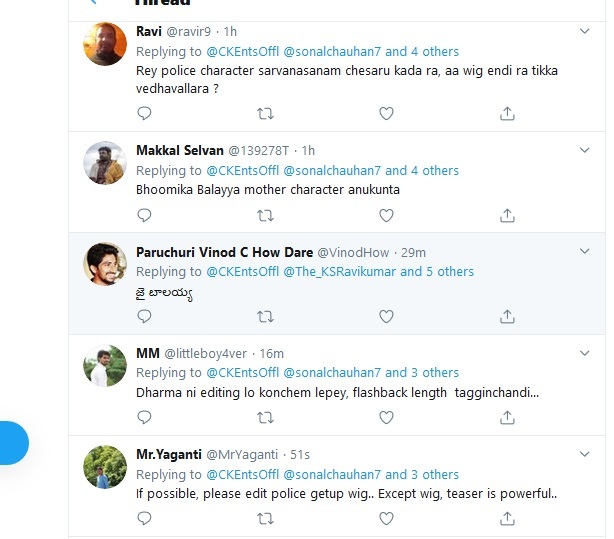This screenshot has height=539, width=614.
Task: Open the blue compose tweet button
Action: (13, 443)
